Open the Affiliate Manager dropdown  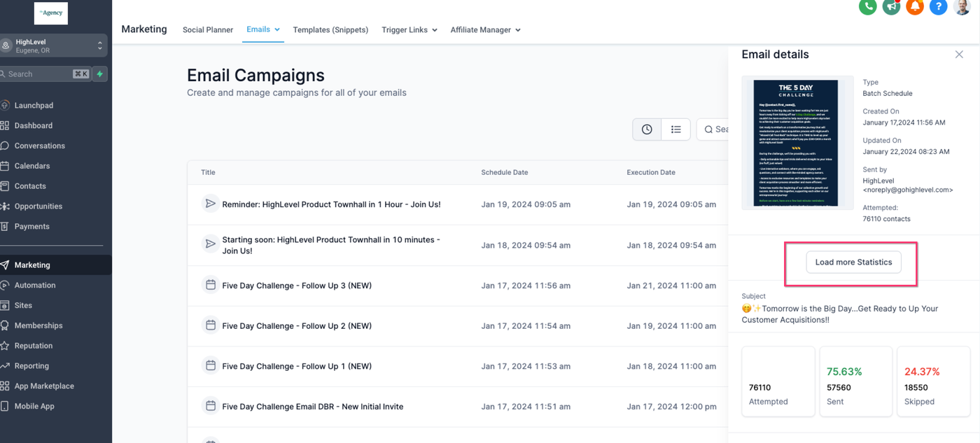click(485, 30)
